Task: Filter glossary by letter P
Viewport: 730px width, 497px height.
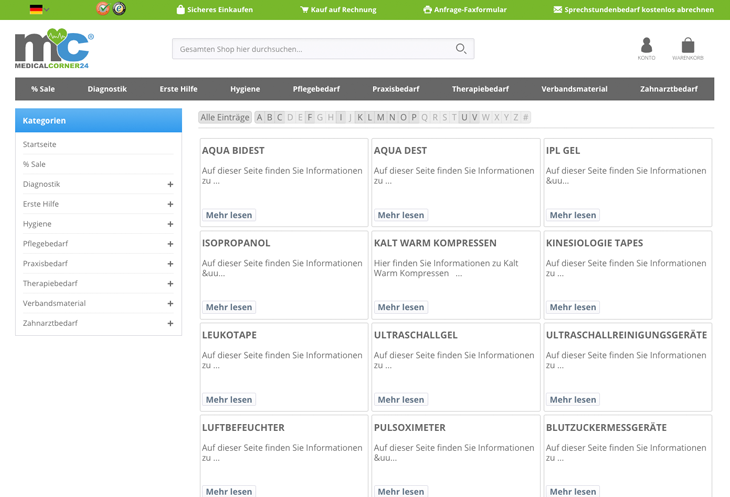Action: (413, 117)
